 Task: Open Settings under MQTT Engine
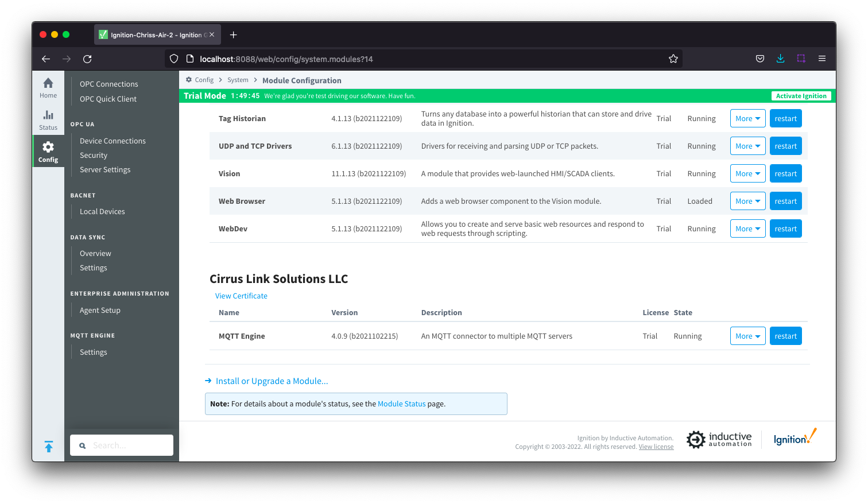point(94,352)
